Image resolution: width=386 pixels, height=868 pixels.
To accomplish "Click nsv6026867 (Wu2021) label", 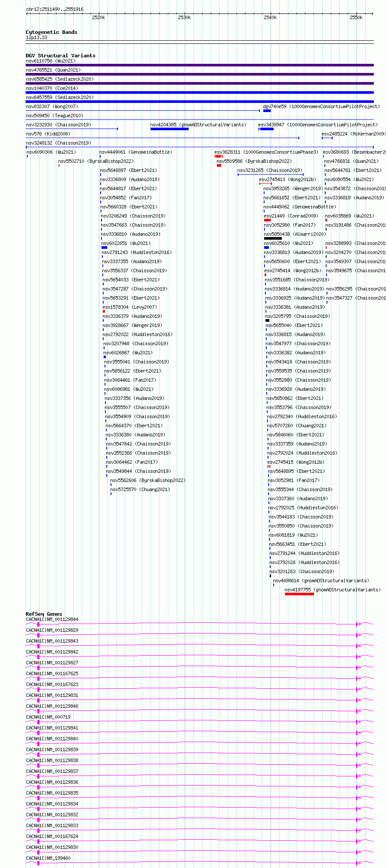I will point(128,353).
